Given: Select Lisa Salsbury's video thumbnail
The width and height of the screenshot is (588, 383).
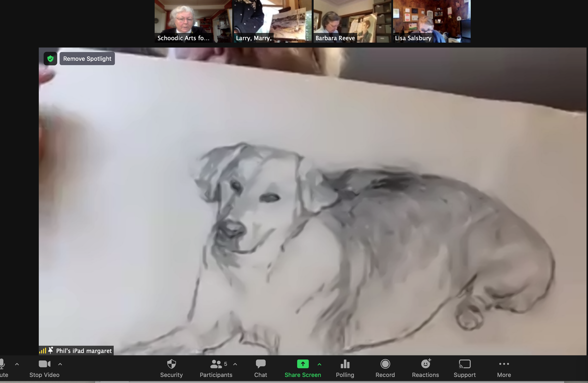Looking at the screenshot, I should point(432,21).
